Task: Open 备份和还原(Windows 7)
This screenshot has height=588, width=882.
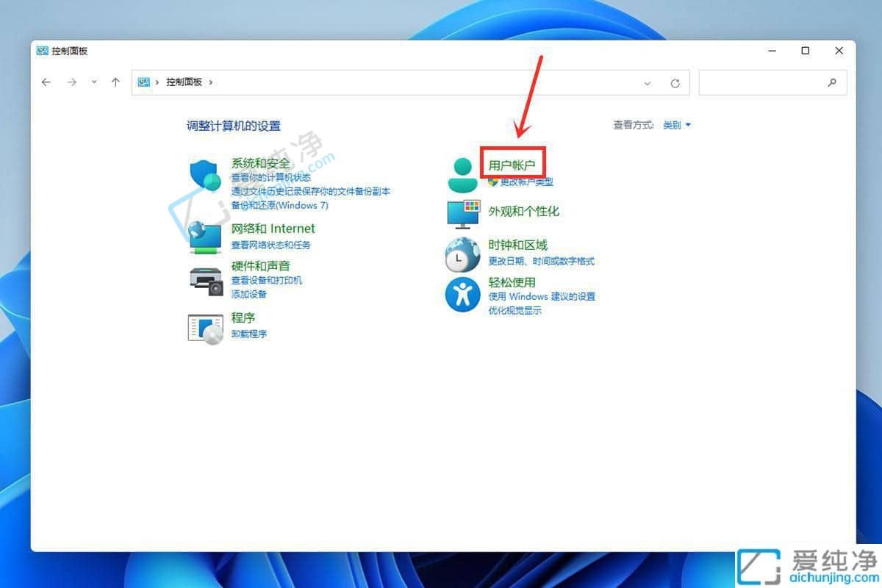Action: pos(282,205)
